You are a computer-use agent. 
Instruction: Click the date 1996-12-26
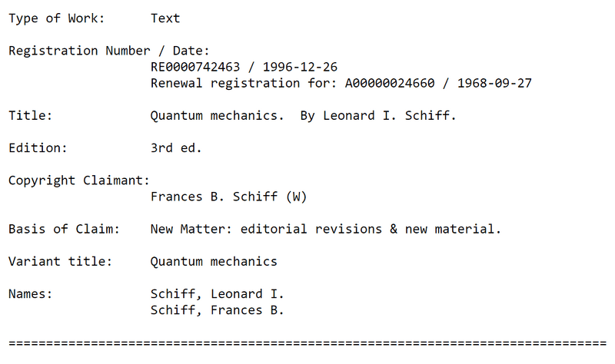tap(300, 67)
